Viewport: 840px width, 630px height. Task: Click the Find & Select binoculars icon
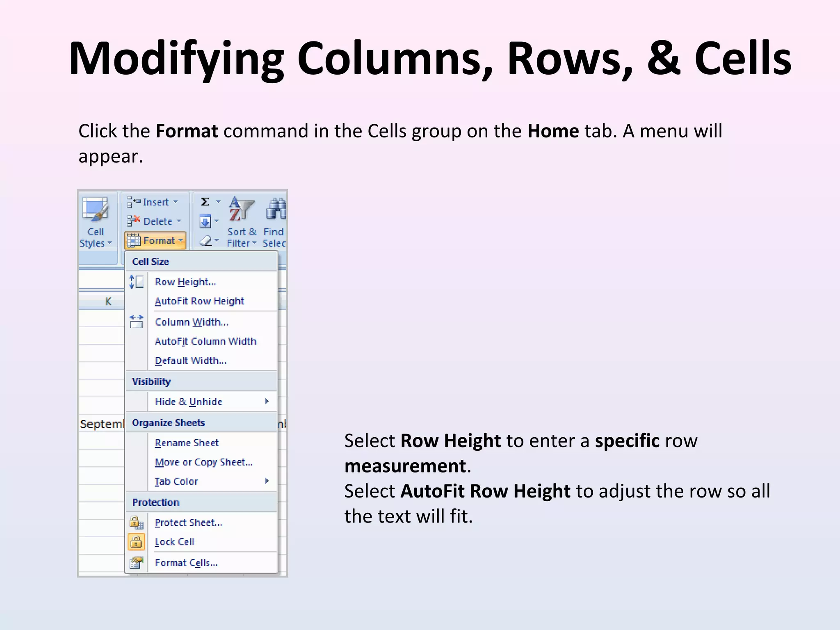276,208
